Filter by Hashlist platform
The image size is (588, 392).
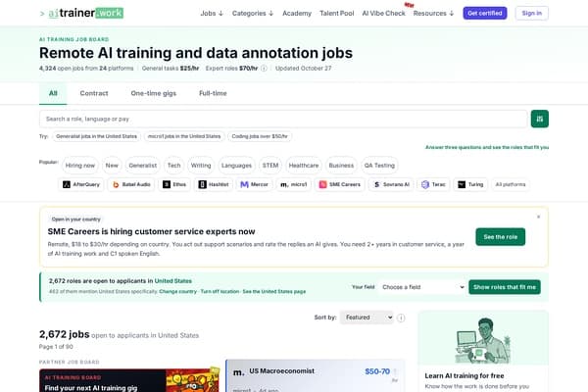coord(214,184)
